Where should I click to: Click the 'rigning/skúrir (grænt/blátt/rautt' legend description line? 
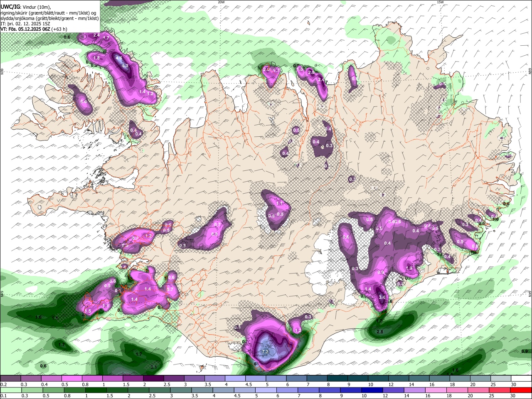[x=48, y=12]
